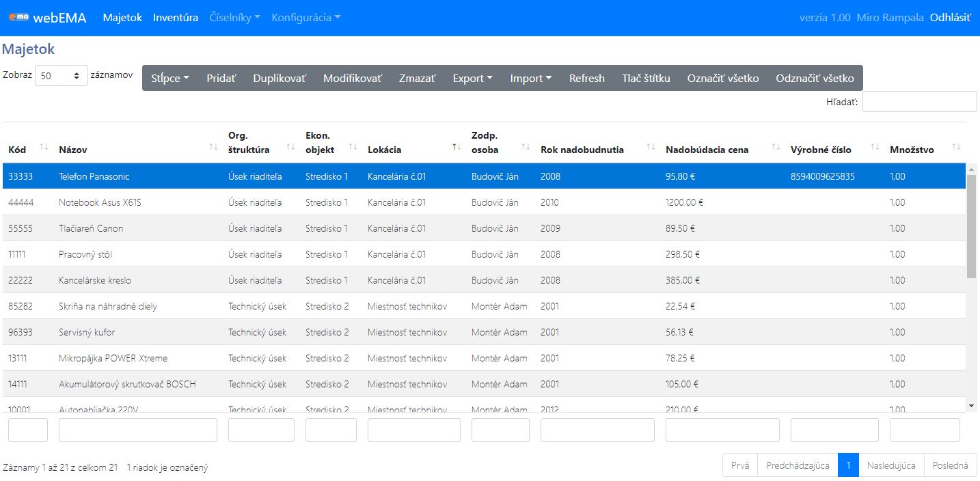
Task: Click table scrollbar up arrow
Action: (x=972, y=169)
